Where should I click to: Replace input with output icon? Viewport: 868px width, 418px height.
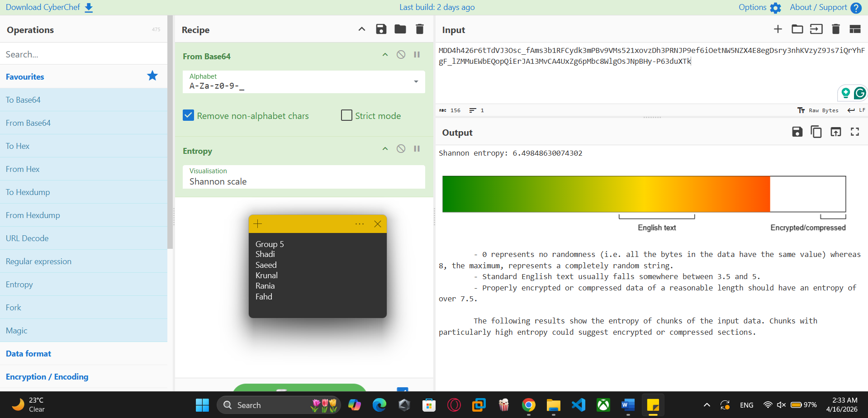tap(836, 132)
